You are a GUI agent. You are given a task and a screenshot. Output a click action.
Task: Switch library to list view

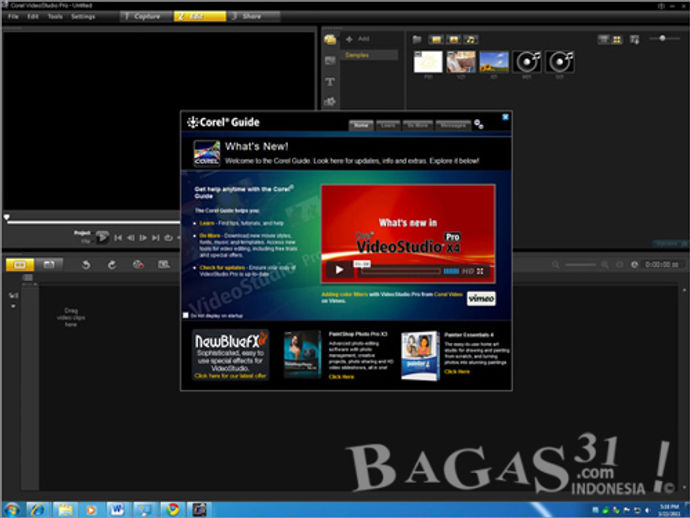pyautogui.click(x=604, y=40)
